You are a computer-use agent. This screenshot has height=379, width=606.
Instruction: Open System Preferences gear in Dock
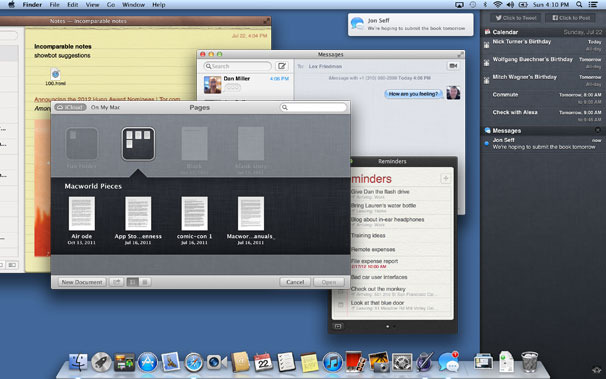click(x=402, y=362)
